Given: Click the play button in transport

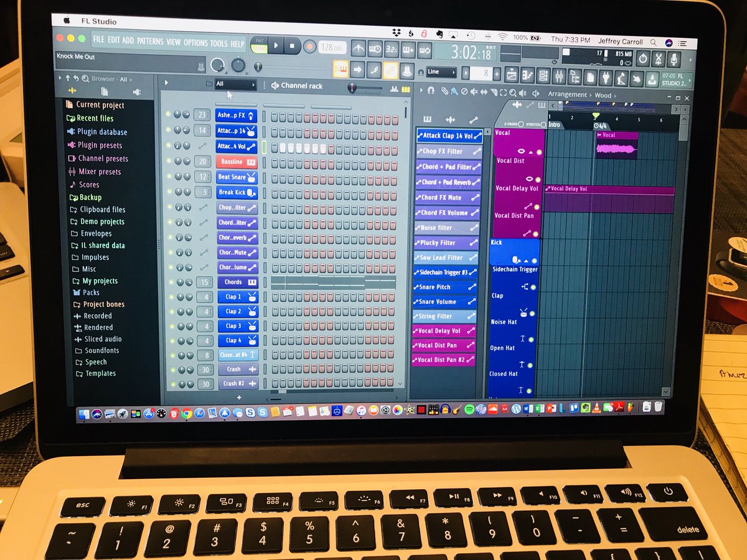Looking at the screenshot, I should coord(276,46).
